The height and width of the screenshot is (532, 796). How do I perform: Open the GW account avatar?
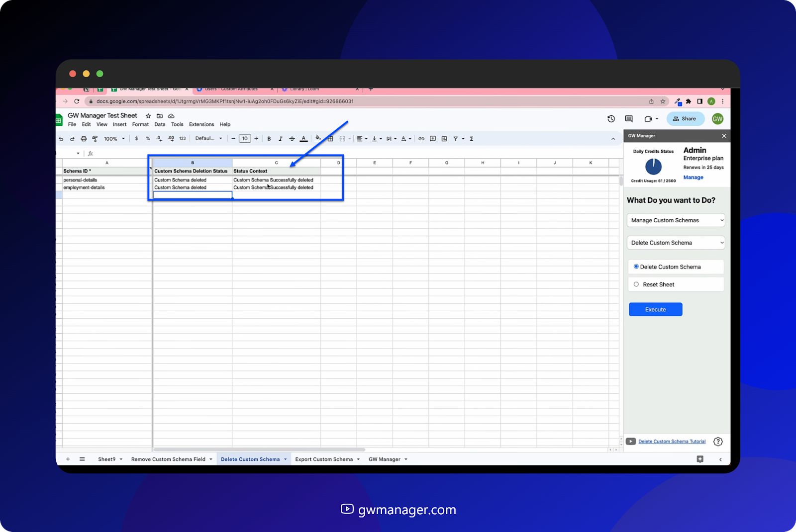click(717, 119)
